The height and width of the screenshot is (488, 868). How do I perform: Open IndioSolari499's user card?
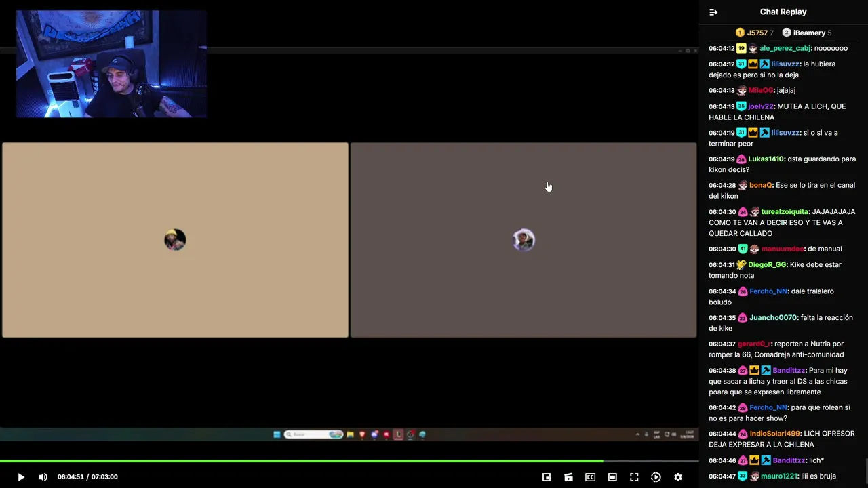(x=775, y=434)
